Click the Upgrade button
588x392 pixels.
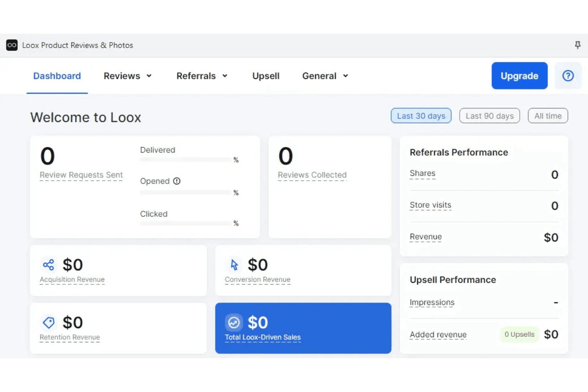point(519,75)
